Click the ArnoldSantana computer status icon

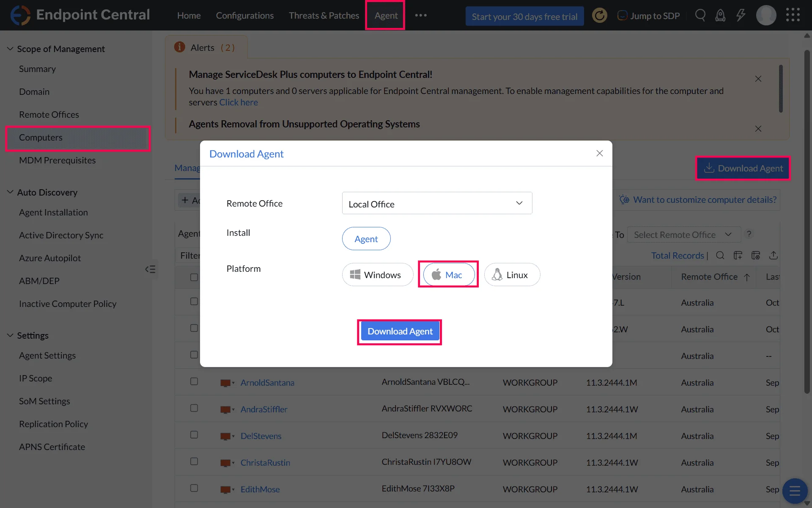click(226, 383)
